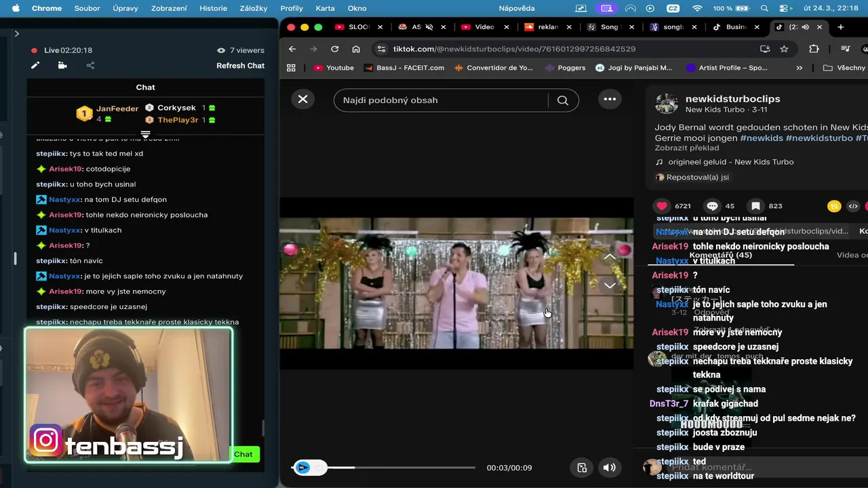Click the site info icon in address bar
Image resolution: width=868 pixels, height=488 pixels.
coord(381,49)
